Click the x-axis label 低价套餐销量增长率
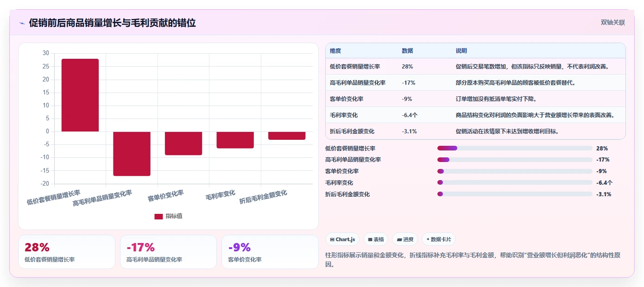Screen dimensions: 644x287 point(54,197)
